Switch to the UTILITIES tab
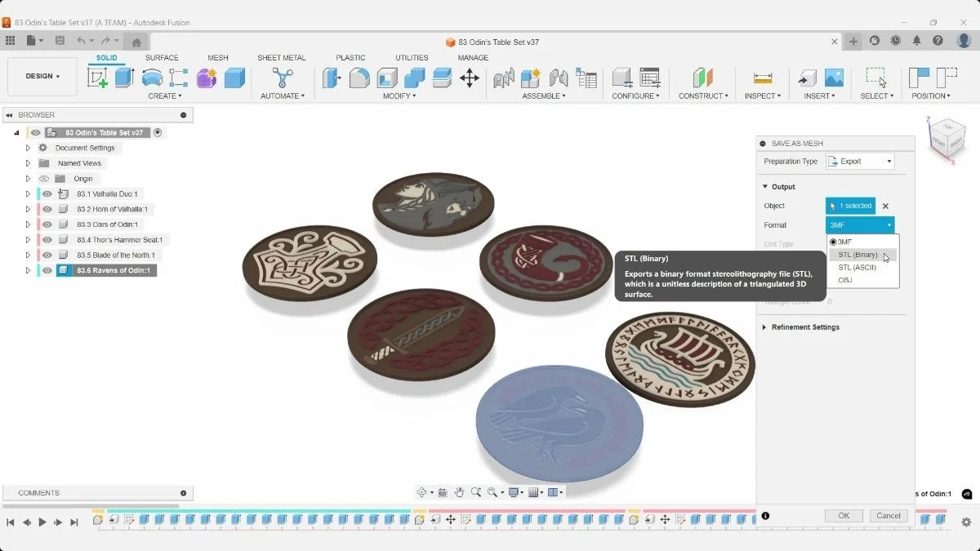This screenshot has height=551, width=980. tap(412, 58)
